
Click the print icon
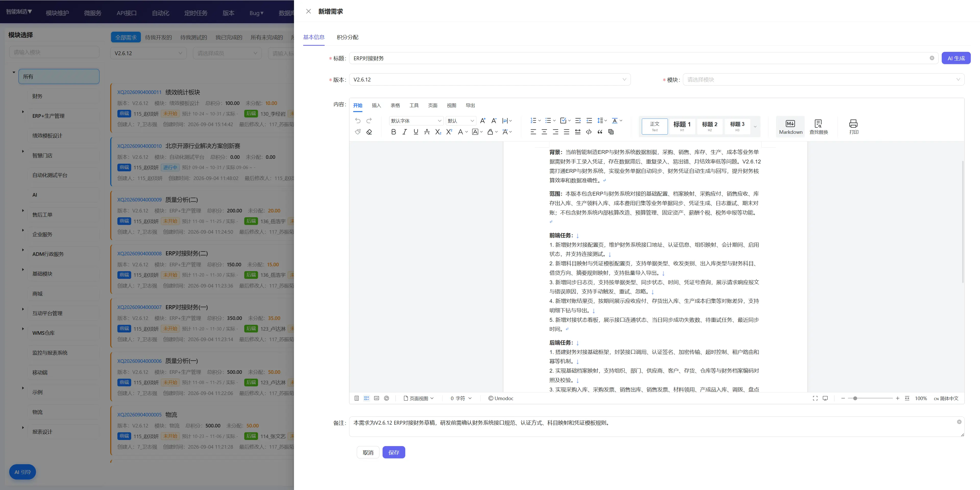[853, 127]
